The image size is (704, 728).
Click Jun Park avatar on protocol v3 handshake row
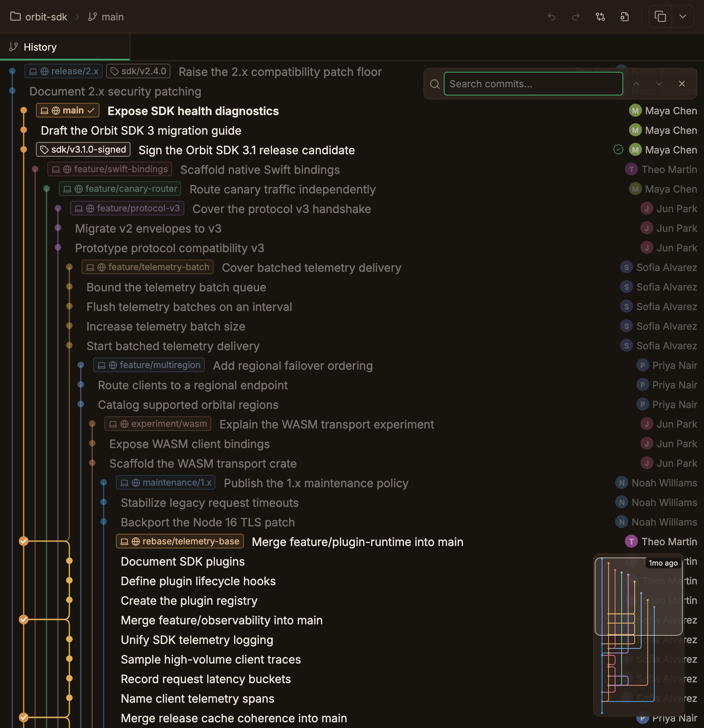[x=646, y=209]
